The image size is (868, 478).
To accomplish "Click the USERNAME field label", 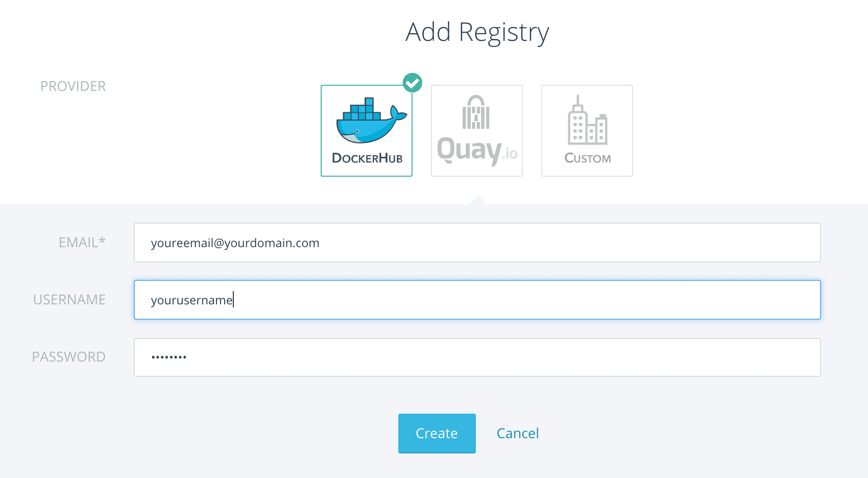I will [x=69, y=300].
